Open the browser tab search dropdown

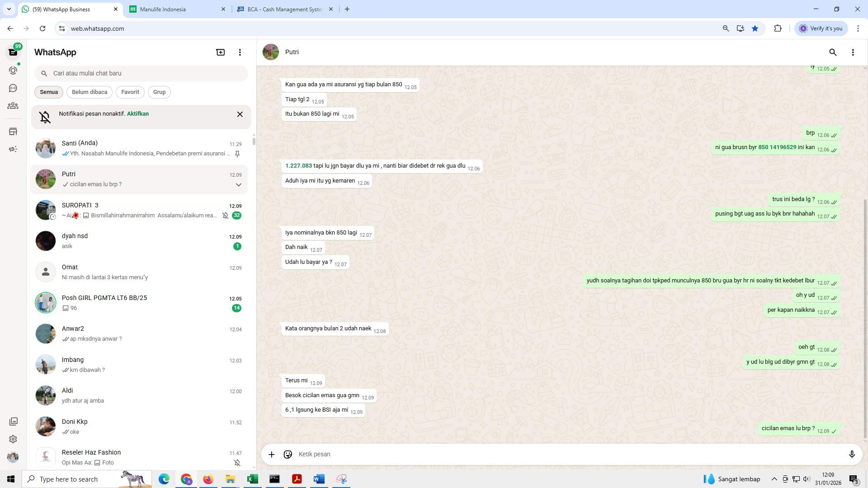8,9
